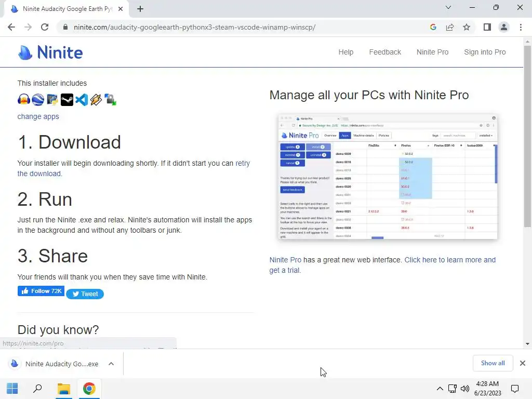Image resolution: width=532 pixels, height=399 pixels.
Task: Click the Google Earth app icon
Action: tap(38, 100)
